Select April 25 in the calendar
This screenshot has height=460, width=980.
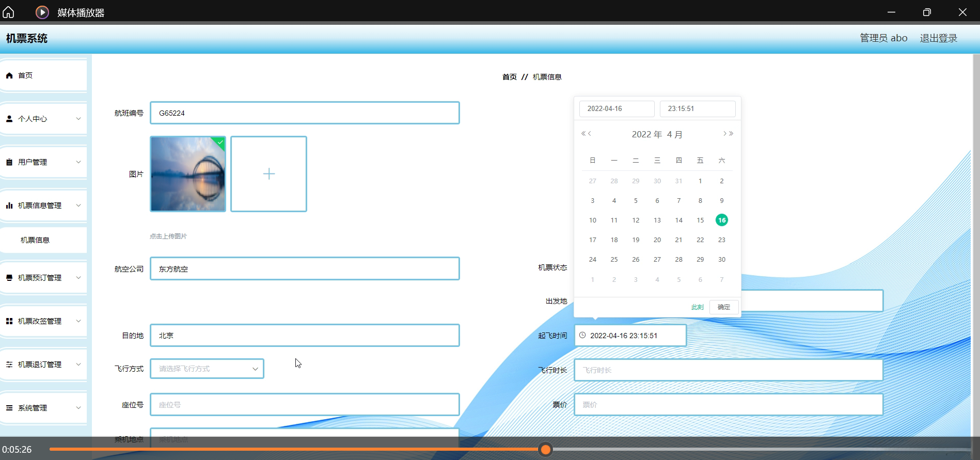614,260
